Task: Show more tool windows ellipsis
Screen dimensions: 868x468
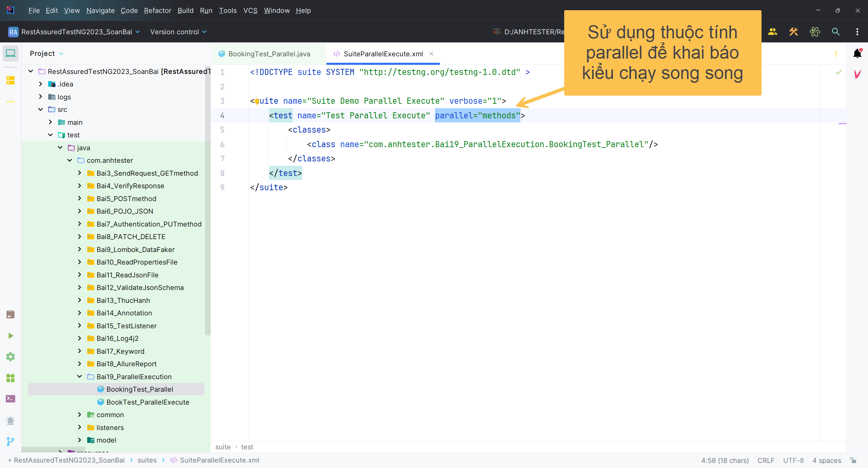Action: pyautogui.click(x=11, y=101)
